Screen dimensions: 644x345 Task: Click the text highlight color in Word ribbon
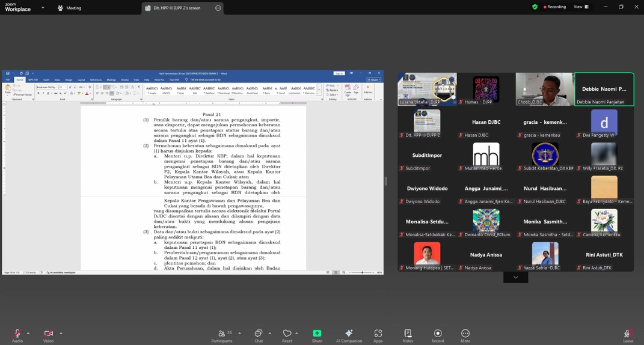[x=79, y=93]
